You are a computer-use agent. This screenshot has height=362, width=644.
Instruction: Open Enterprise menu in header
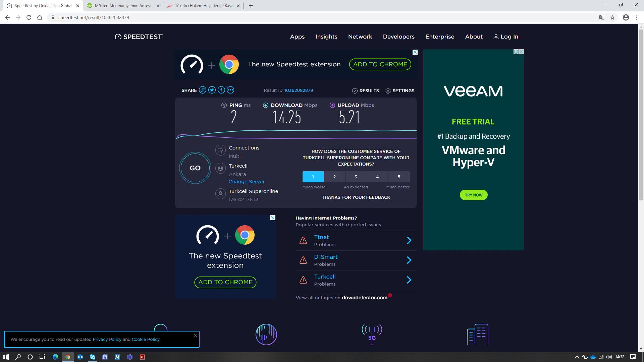pyautogui.click(x=440, y=37)
